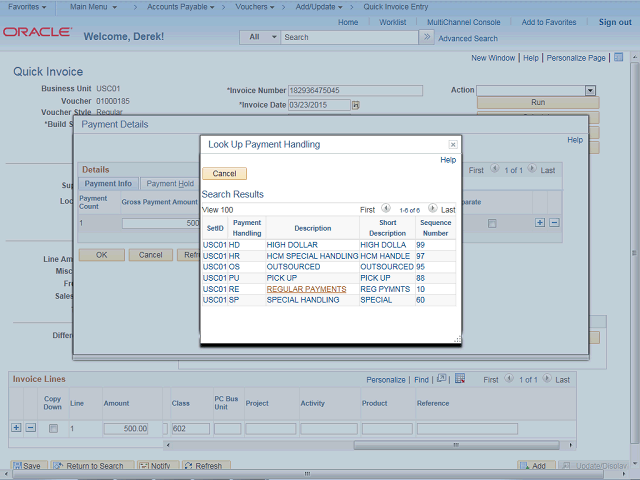Open the Invoice Date calendar picker
This screenshot has width=640, height=480.
[355, 105]
